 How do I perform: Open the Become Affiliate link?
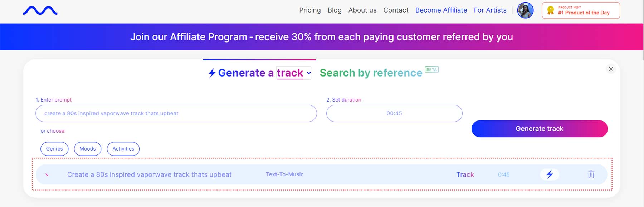pos(441,10)
